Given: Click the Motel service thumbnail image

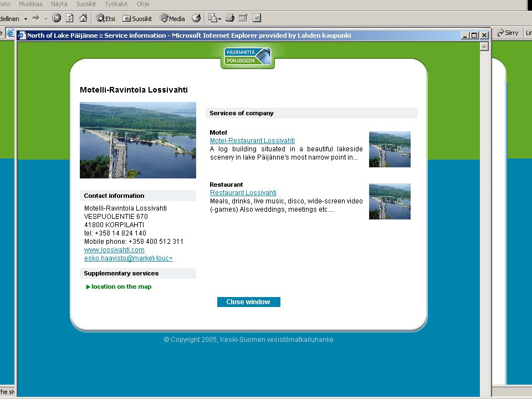Looking at the screenshot, I should click(390, 149).
